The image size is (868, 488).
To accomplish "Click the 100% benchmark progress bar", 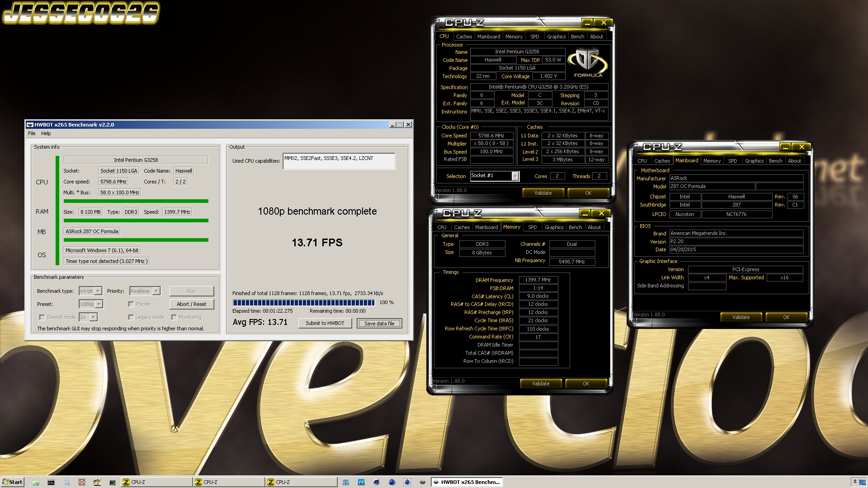I will pyautogui.click(x=304, y=303).
